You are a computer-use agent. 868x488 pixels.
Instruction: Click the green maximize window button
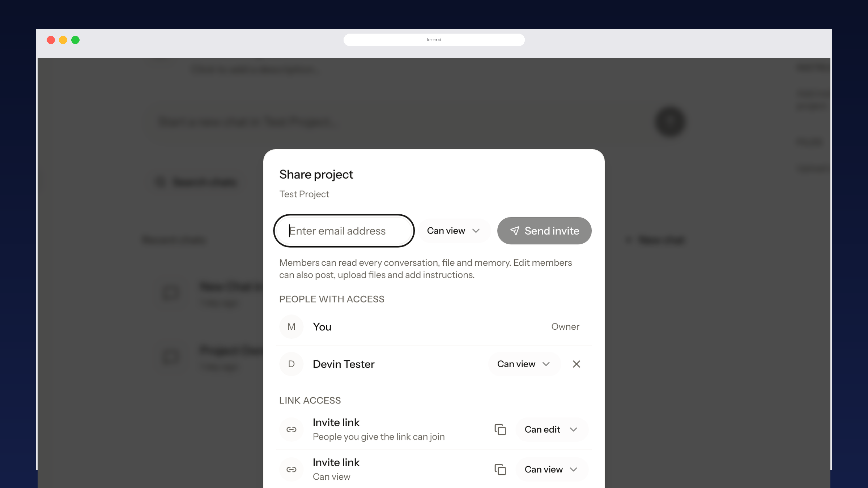[x=76, y=40]
